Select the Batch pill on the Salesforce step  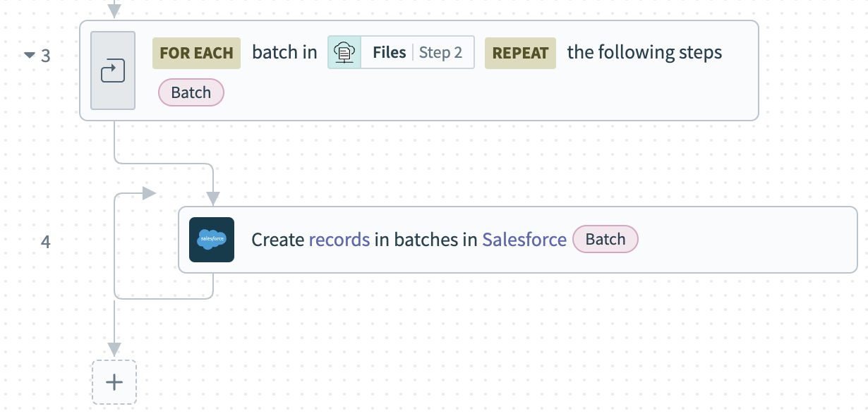(x=605, y=239)
